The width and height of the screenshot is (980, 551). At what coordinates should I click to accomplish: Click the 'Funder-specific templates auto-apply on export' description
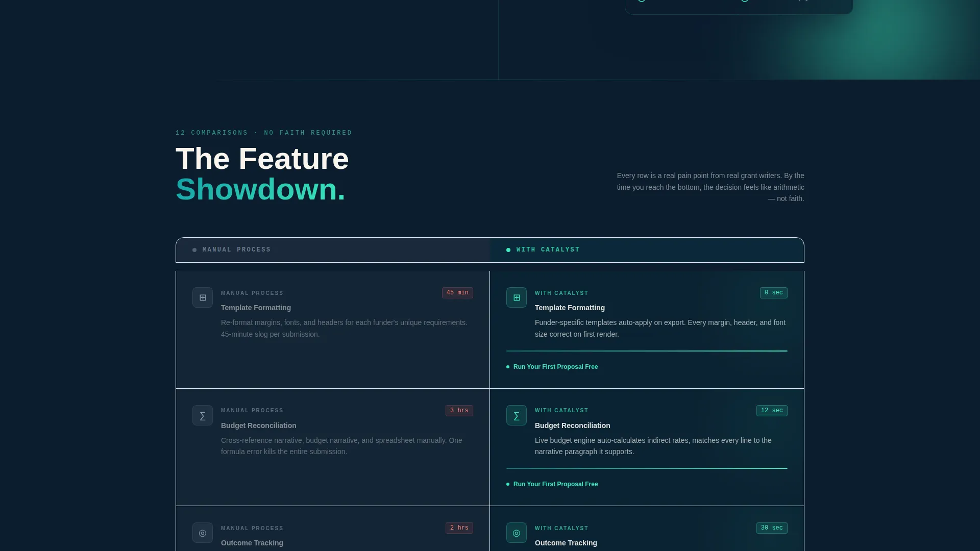[x=660, y=329]
